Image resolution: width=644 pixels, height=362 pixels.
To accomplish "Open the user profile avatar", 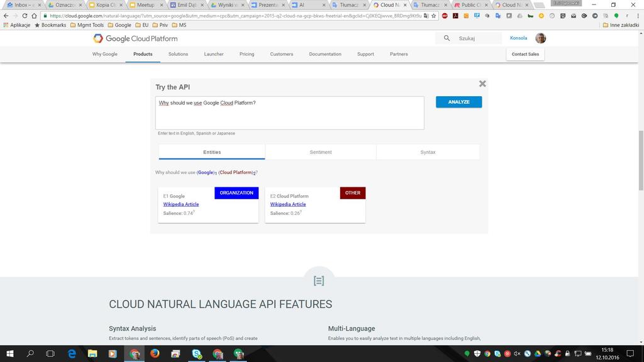I will tap(540, 38).
